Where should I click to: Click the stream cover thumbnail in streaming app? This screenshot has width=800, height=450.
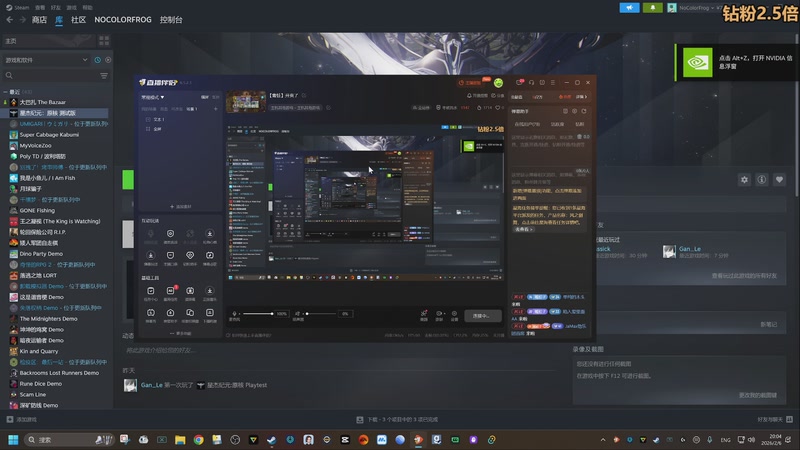[246, 101]
